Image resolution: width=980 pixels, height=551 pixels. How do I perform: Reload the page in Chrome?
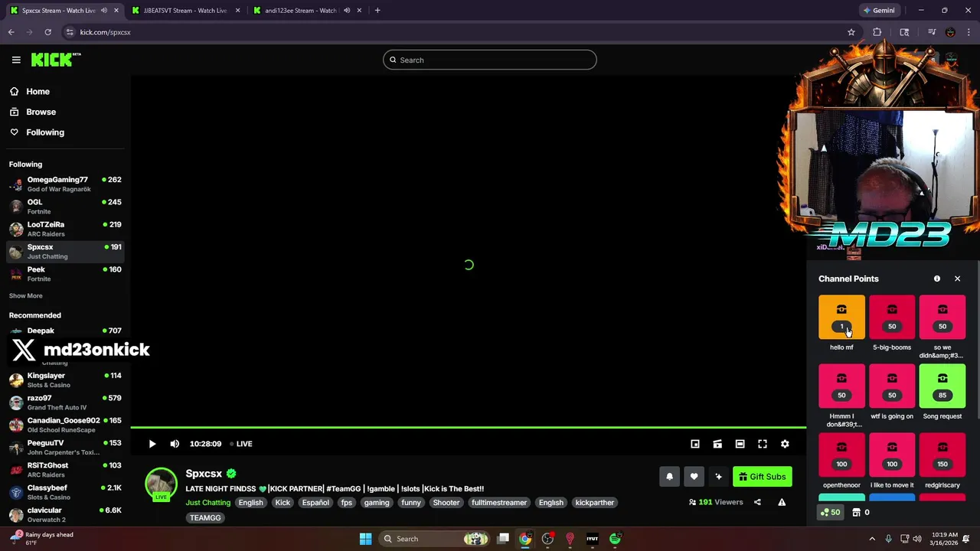(47, 32)
